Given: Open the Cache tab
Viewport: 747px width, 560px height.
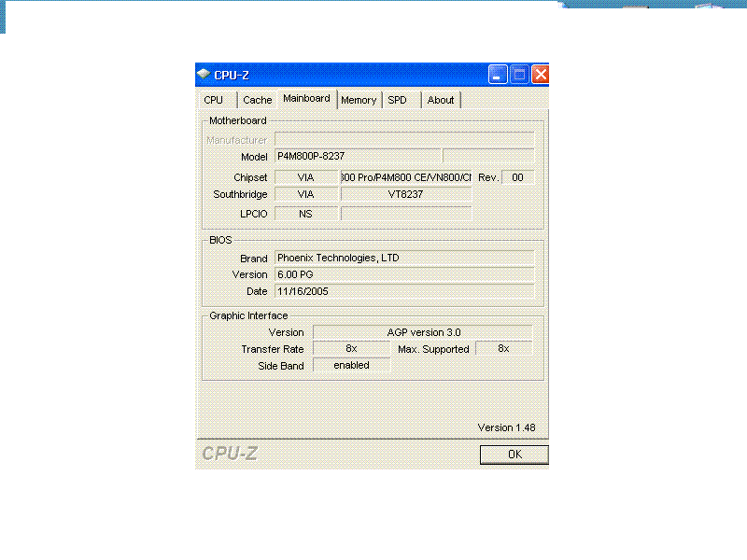Looking at the screenshot, I should pyautogui.click(x=258, y=100).
